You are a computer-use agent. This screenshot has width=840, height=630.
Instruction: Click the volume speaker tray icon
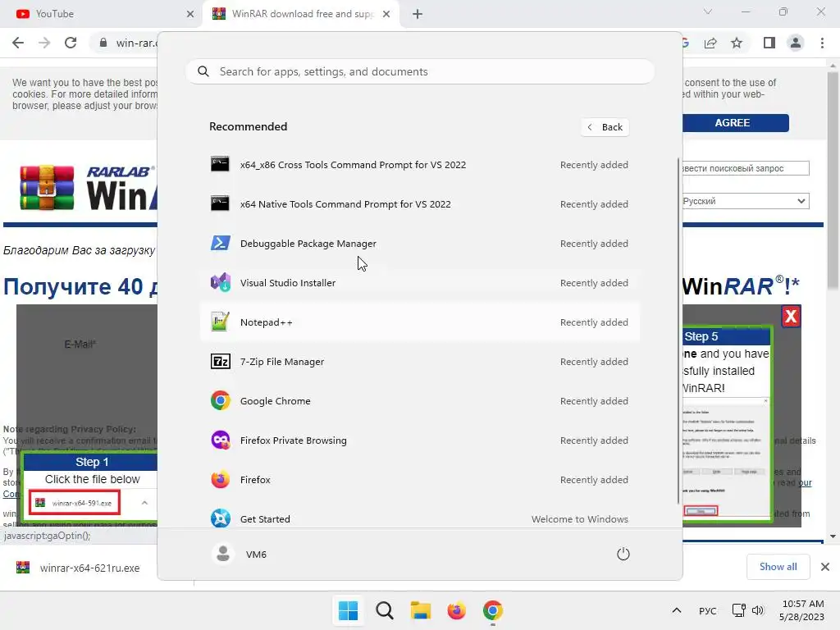pyautogui.click(x=757, y=610)
